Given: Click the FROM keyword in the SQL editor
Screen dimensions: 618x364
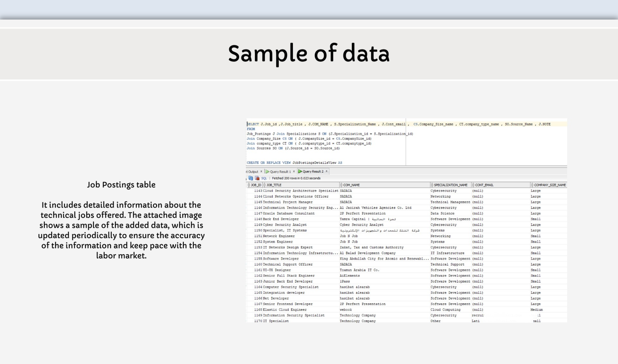Looking at the screenshot, I should pyautogui.click(x=251, y=129).
